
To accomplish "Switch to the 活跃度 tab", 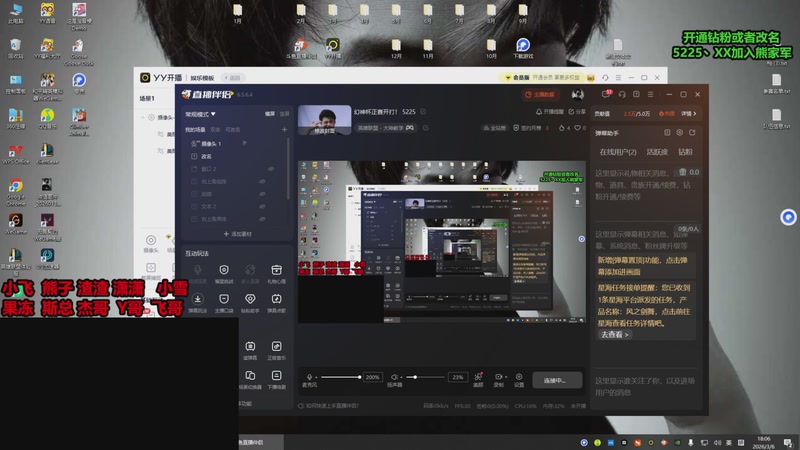I will (657, 152).
